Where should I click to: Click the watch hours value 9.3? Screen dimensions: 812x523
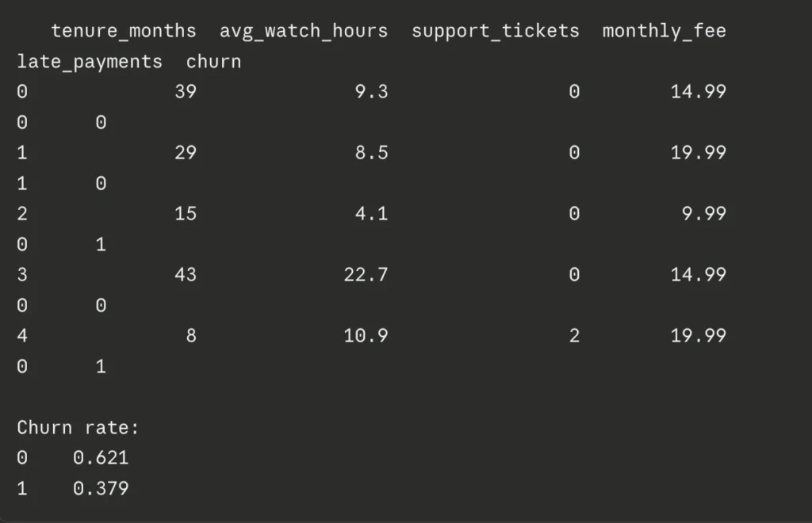371,92
